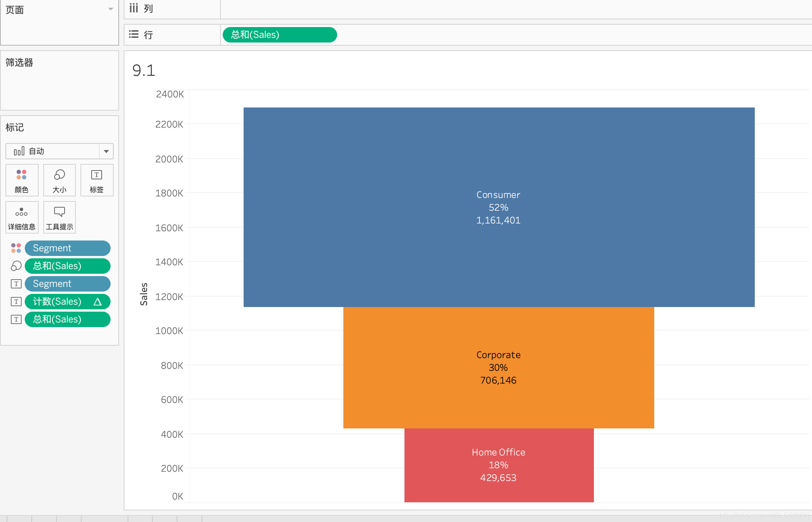
Task: Click label icon beside 计数(Sales) pill
Action: 16,302
